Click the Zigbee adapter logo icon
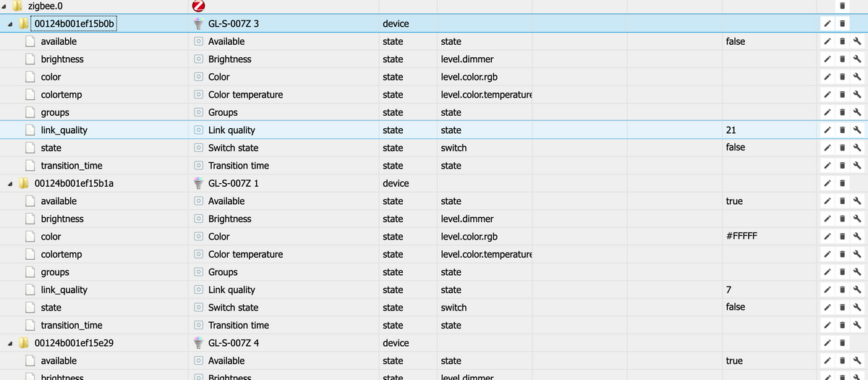The image size is (868, 380). click(x=198, y=6)
